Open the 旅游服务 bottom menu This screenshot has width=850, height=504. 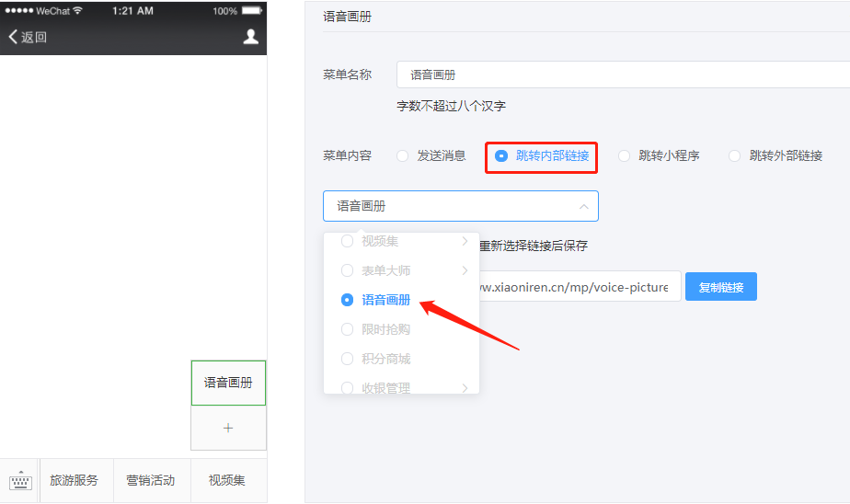(x=74, y=481)
